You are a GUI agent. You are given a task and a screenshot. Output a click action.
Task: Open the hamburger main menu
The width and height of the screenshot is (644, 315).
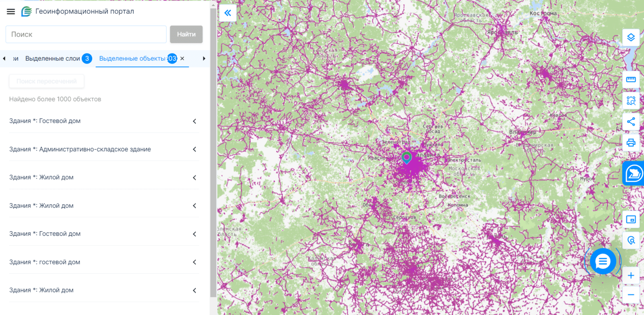pyautogui.click(x=11, y=12)
